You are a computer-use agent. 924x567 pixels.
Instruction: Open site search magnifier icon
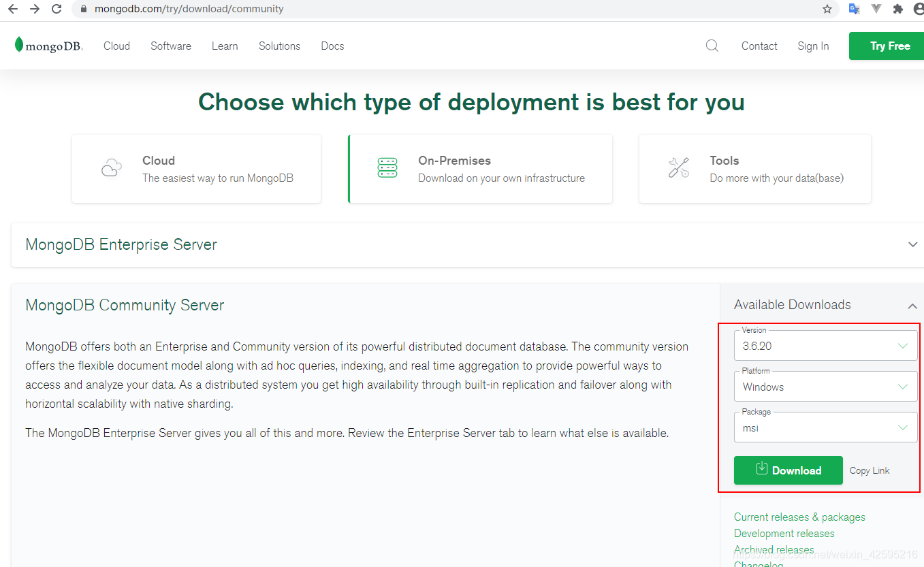click(x=712, y=46)
